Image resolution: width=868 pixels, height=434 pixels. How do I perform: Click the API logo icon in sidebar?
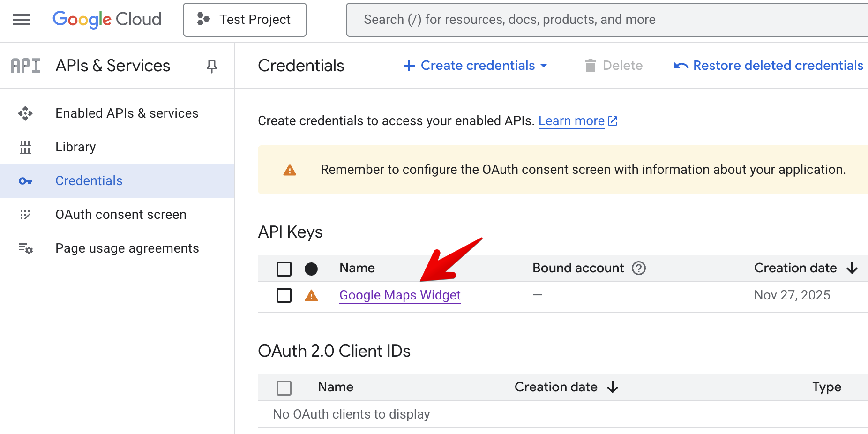pyautogui.click(x=26, y=66)
